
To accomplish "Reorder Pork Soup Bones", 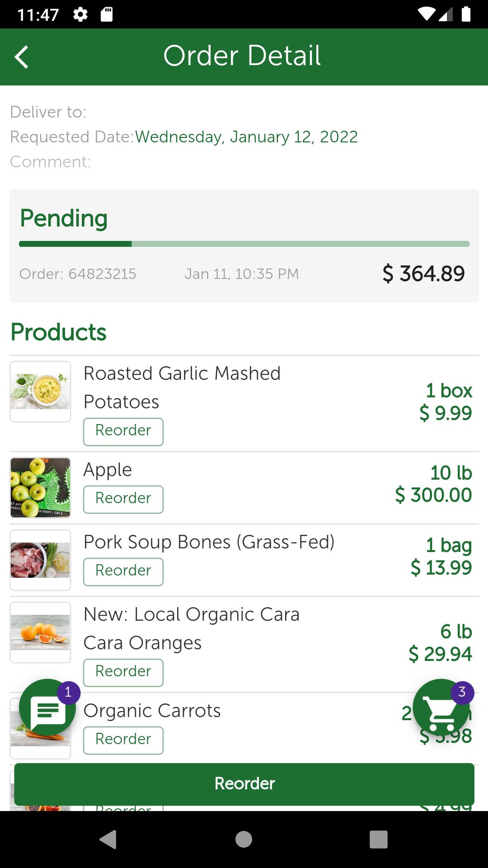I will (x=123, y=572).
